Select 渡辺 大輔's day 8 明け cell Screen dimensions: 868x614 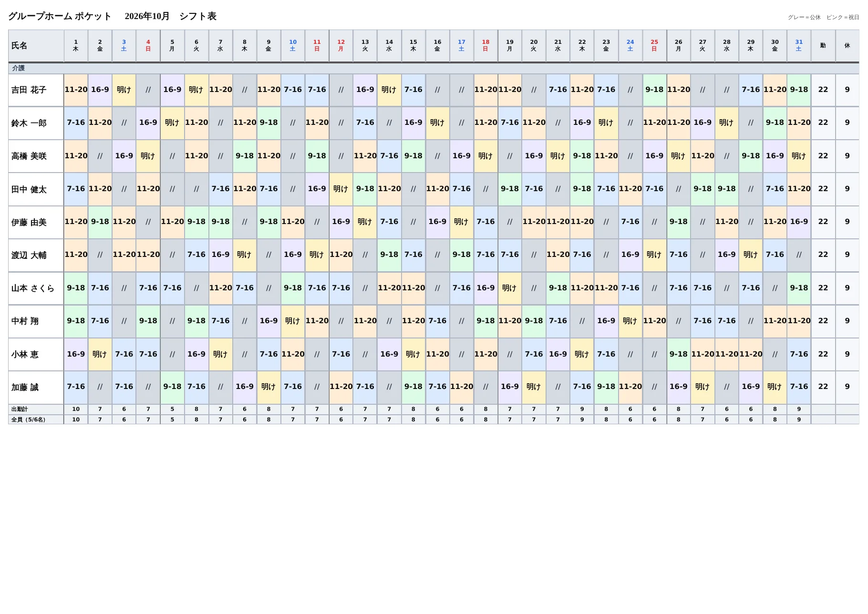(x=245, y=255)
